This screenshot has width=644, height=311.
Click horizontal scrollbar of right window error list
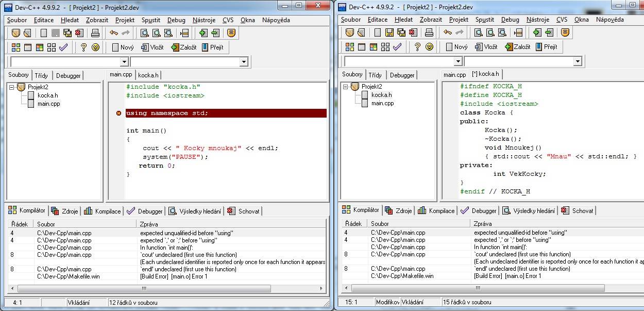493,288
